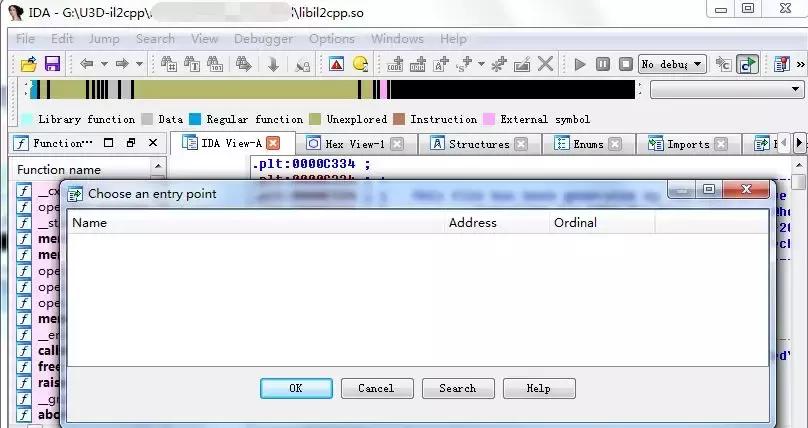Click the X undefine toolbar icon
Screen dimensions: 808x428
[545, 64]
